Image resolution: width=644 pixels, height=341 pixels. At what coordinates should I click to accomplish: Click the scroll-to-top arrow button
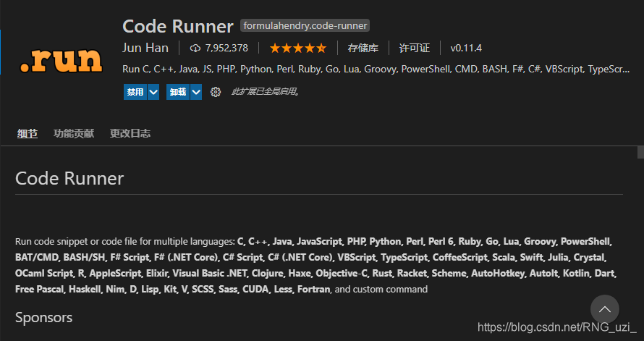point(605,309)
